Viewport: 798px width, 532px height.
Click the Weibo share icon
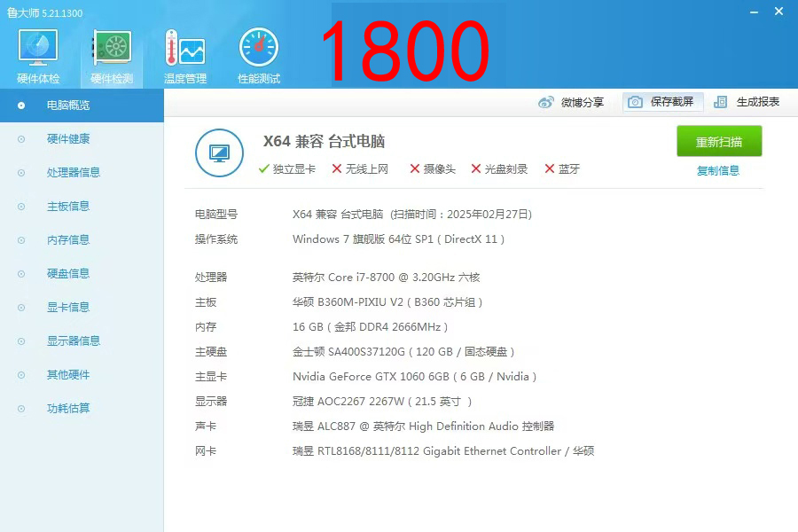(545, 102)
